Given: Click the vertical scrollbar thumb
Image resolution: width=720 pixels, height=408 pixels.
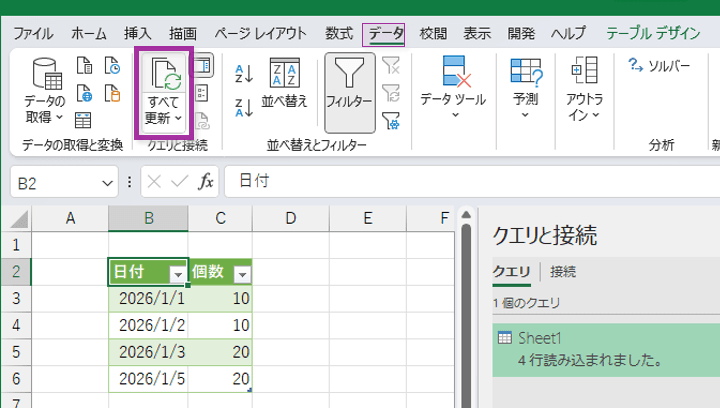Looking at the screenshot, I should (x=466, y=316).
